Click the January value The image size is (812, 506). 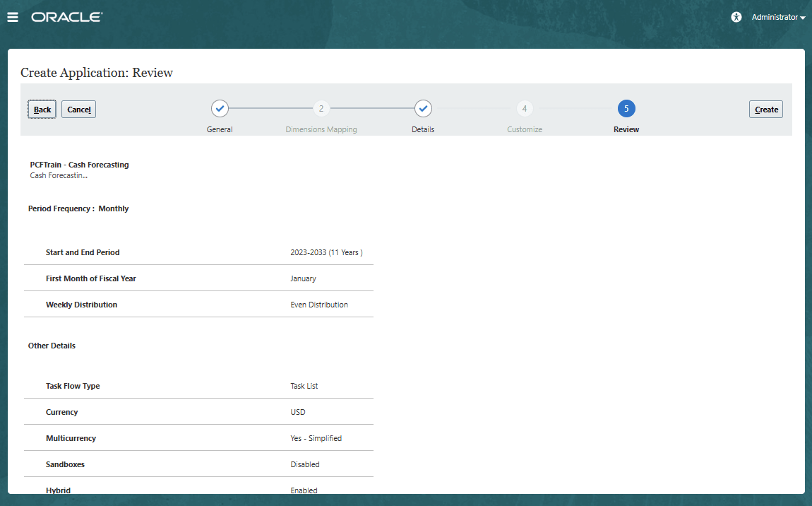coord(303,278)
